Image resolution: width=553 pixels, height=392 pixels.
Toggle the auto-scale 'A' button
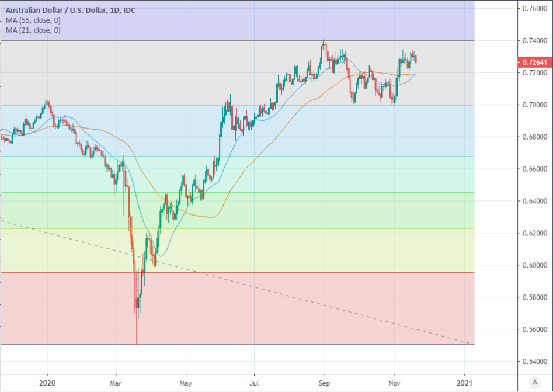534,382
